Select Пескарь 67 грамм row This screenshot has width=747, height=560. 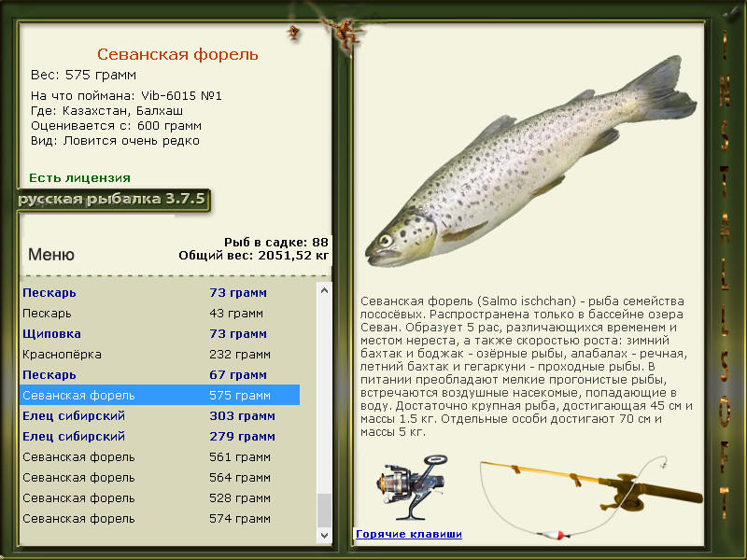tap(160, 374)
